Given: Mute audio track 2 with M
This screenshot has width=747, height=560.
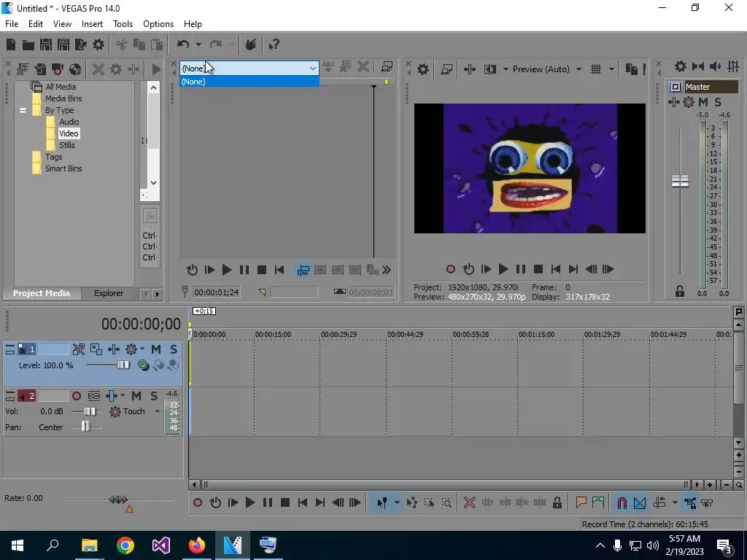Looking at the screenshot, I should pyautogui.click(x=136, y=396).
